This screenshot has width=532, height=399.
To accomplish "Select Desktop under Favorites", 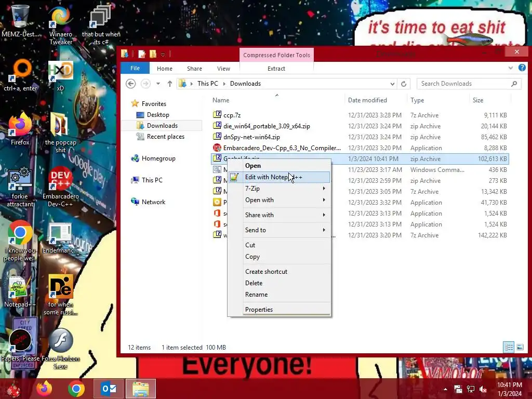I will [158, 115].
